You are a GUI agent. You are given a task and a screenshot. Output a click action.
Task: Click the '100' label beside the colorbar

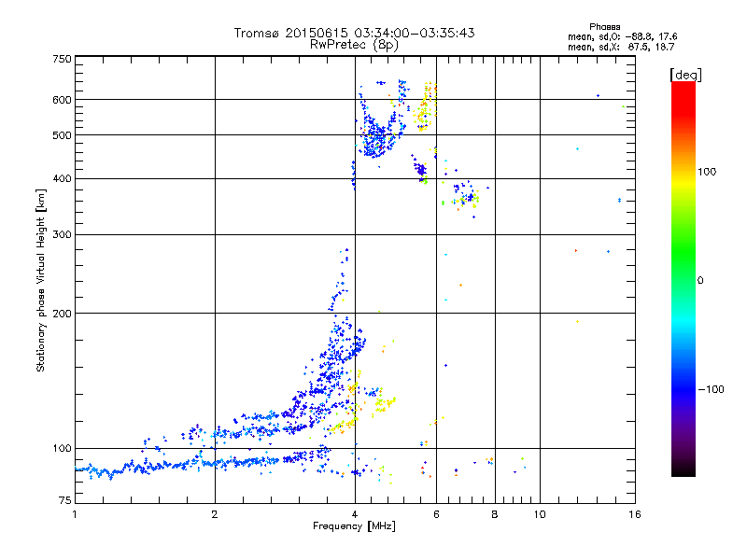[x=707, y=172]
